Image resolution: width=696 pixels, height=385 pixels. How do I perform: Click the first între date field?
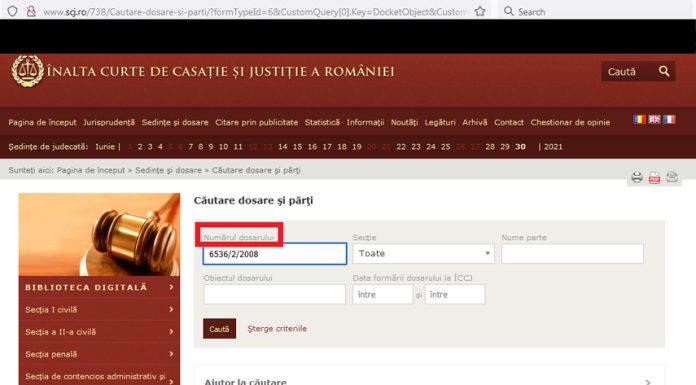(383, 294)
